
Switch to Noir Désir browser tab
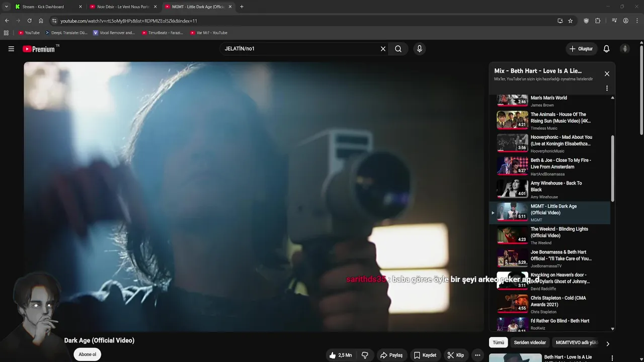pos(123,7)
